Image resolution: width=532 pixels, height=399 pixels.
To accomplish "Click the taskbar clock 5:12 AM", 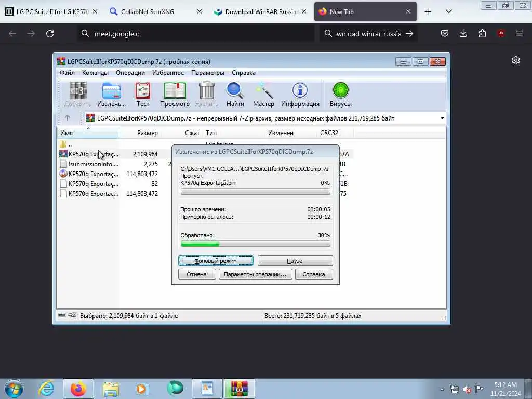I will pyautogui.click(x=506, y=385).
